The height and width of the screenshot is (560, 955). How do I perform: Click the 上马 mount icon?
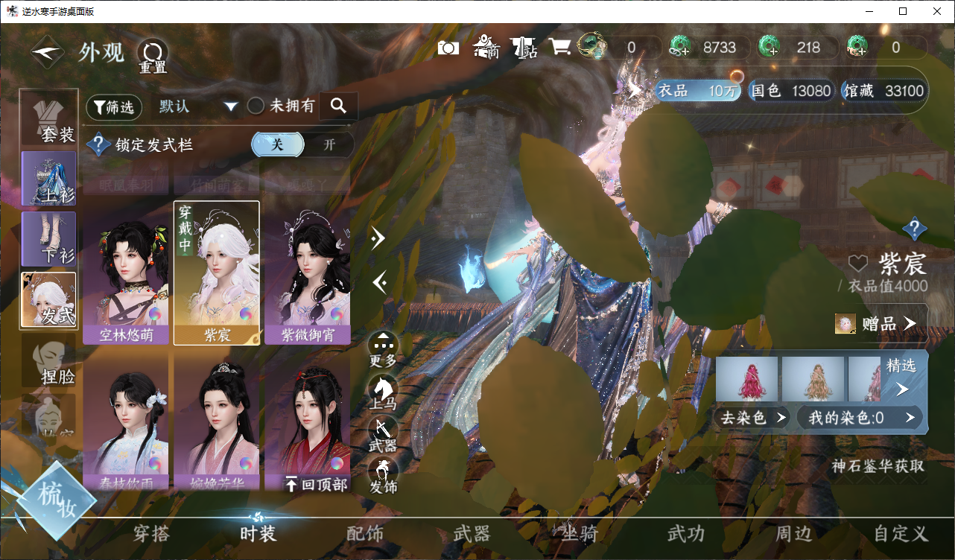pos(384,393)
